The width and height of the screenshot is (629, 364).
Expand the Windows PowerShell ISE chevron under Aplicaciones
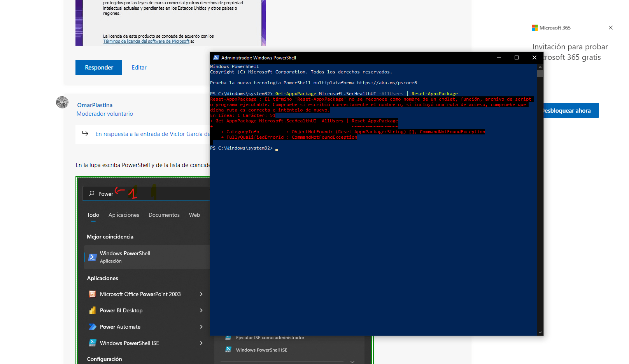click(201, 343)
